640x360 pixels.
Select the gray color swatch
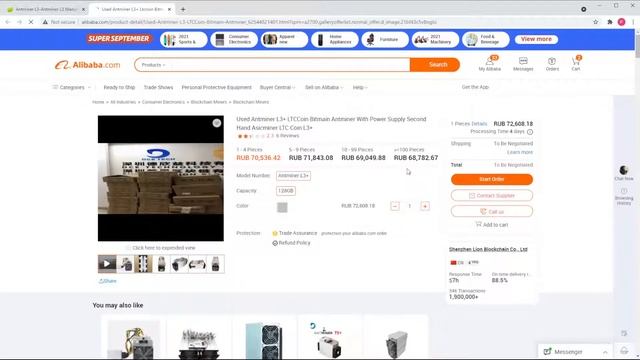[x=282, y=207]
